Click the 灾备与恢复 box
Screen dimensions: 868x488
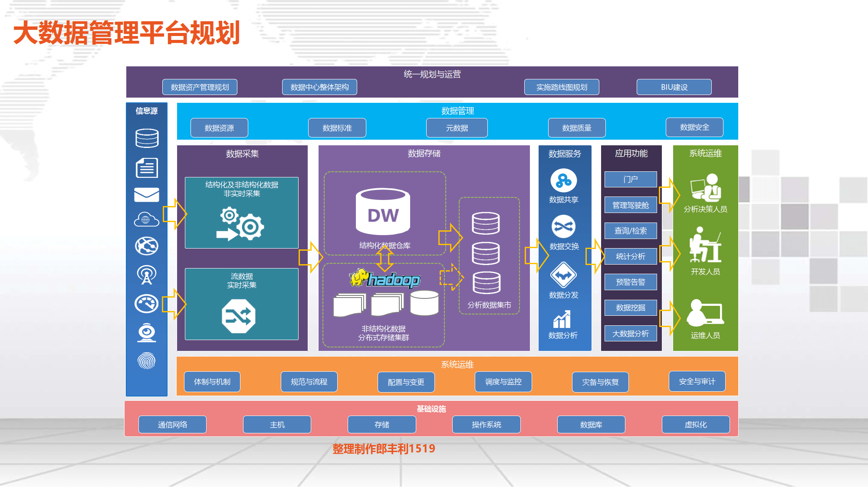600,382
